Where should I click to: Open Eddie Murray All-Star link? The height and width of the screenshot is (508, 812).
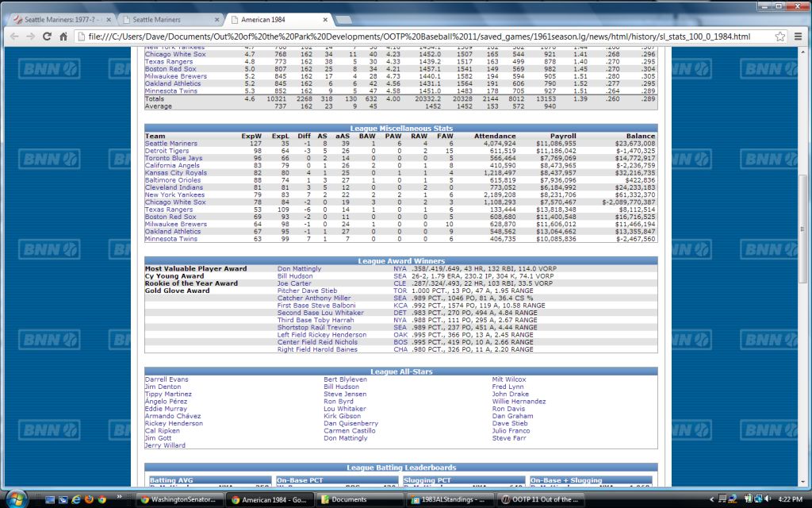(167, 409)
